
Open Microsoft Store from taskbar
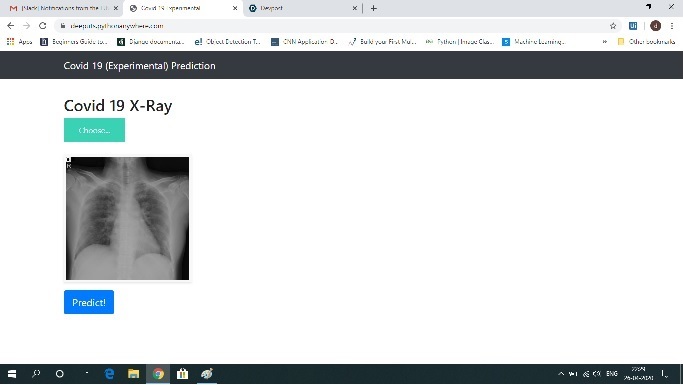(183, 374)
